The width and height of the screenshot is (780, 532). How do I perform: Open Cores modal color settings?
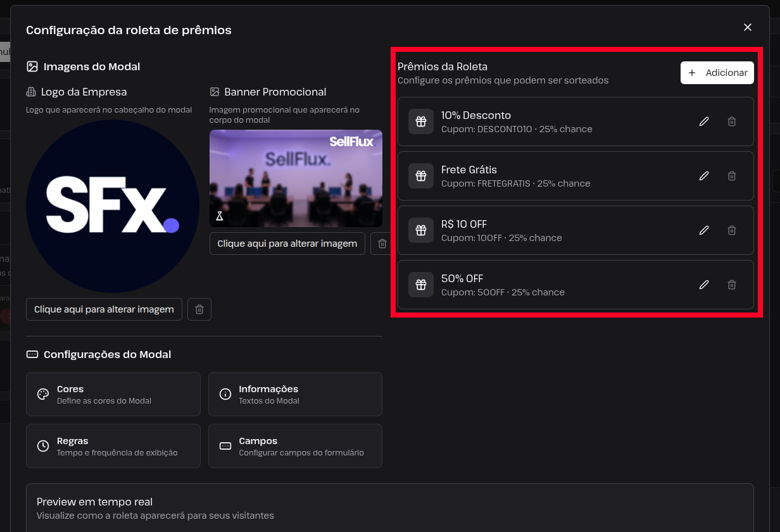pos(113,394)
